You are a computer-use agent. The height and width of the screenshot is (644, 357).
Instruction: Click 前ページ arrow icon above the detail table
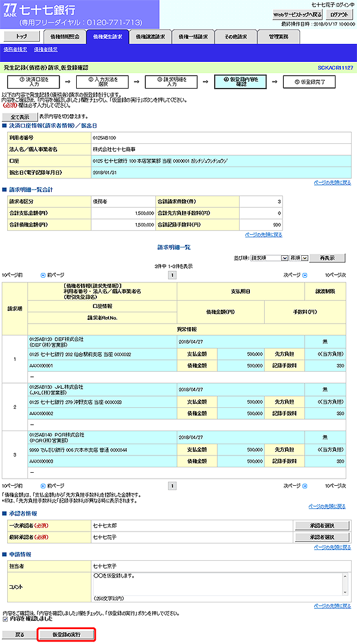43,275
